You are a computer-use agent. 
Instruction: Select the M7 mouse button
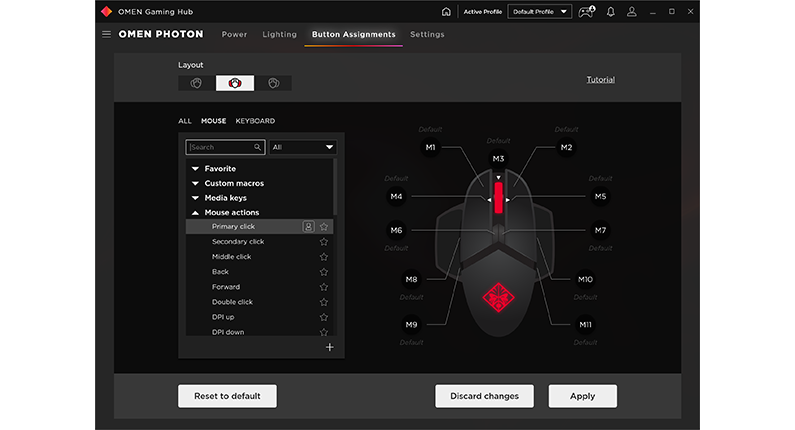(x=600, y=230)
